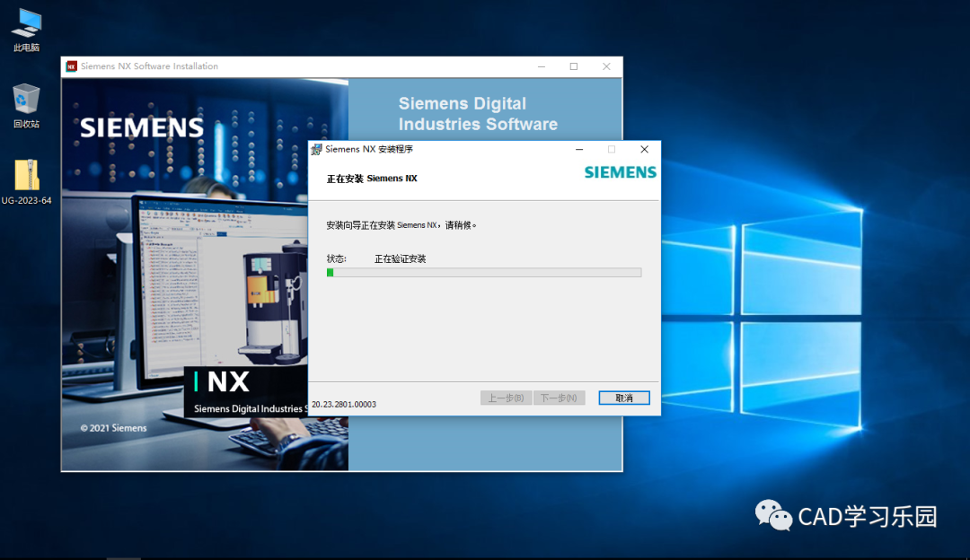Minimize the Siemens NX 安装程序 dialog

579,150
